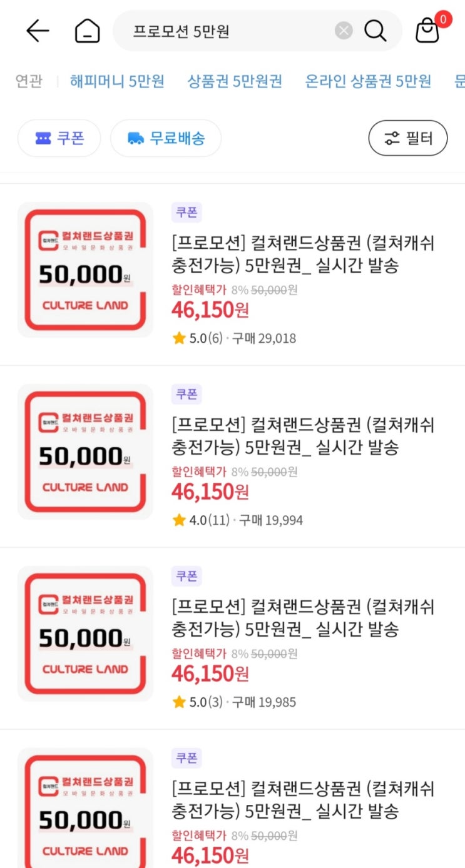Open second Culture Land voucher thumbnail
This screenshot has height=868, width=465.
[85, 452]
